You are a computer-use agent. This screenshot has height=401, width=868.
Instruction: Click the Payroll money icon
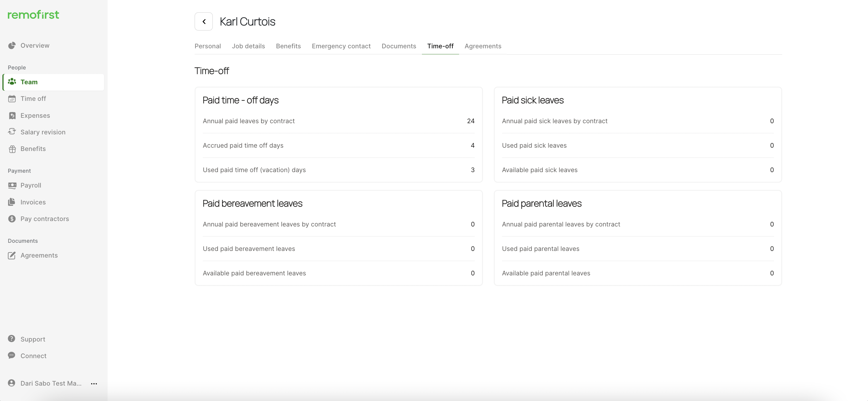point(12,185)
